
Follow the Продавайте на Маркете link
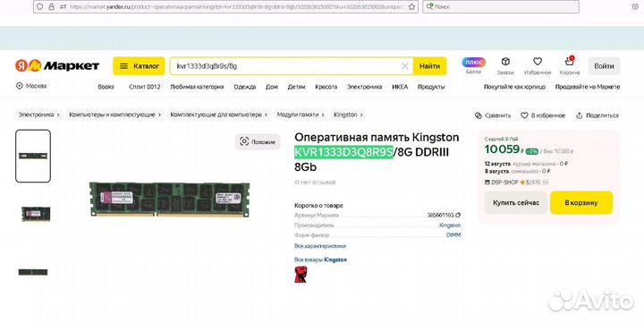588,87
